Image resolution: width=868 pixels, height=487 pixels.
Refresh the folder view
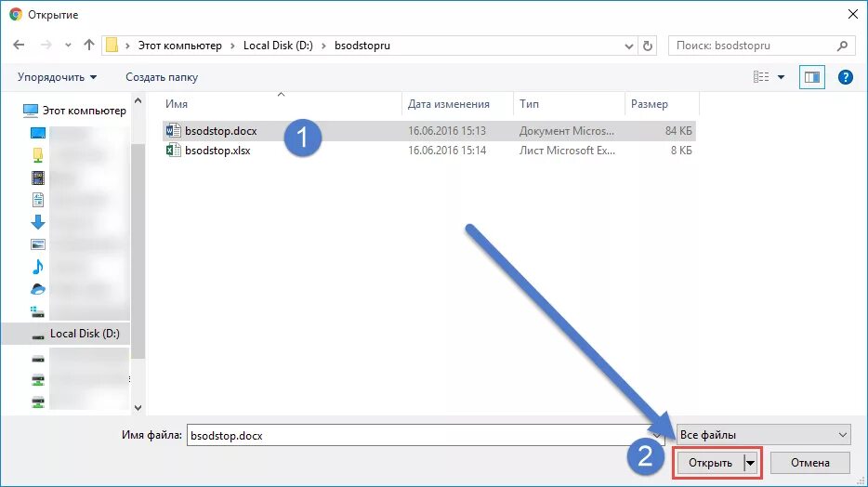pos(648,46)
